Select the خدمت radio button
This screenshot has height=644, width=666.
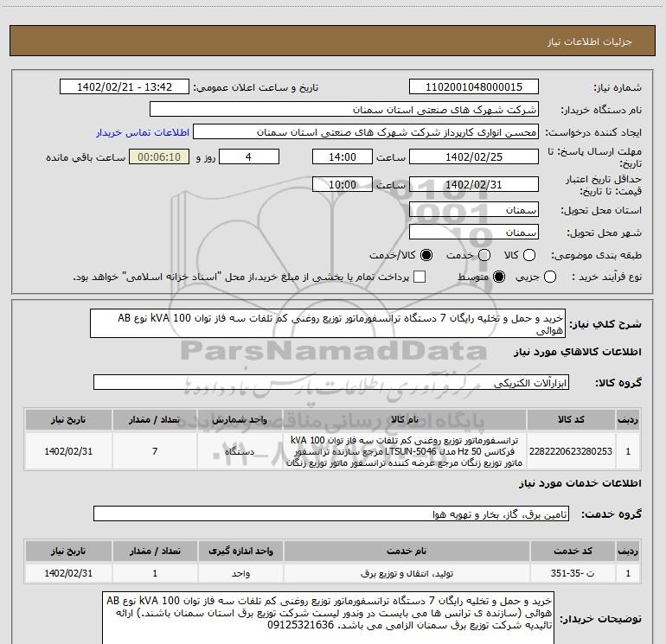click(x=484, y=255)
